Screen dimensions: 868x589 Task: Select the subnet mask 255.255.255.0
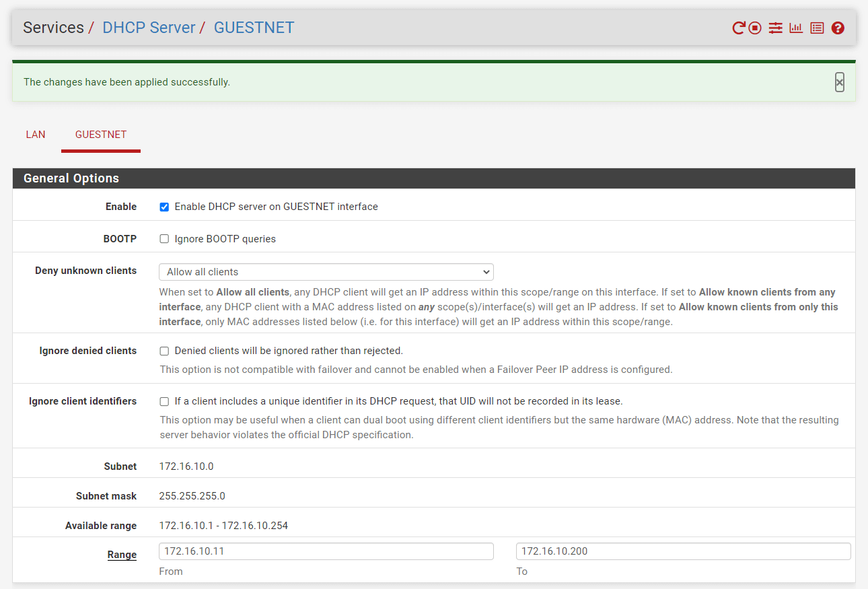(x=192, y=496)
